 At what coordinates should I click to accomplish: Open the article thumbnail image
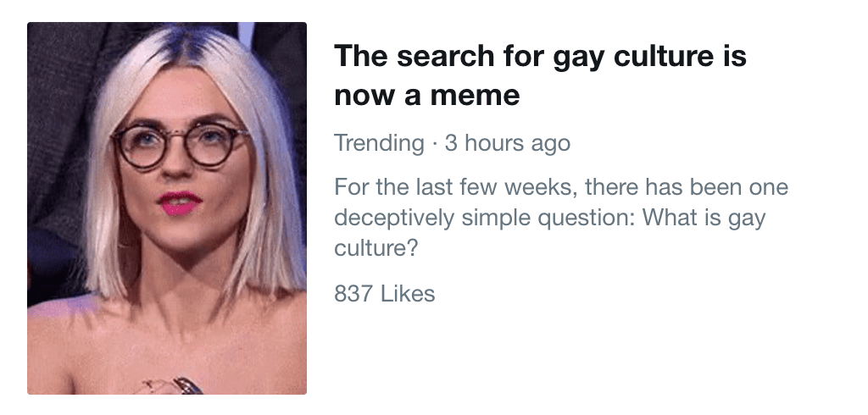pos(167,207)
